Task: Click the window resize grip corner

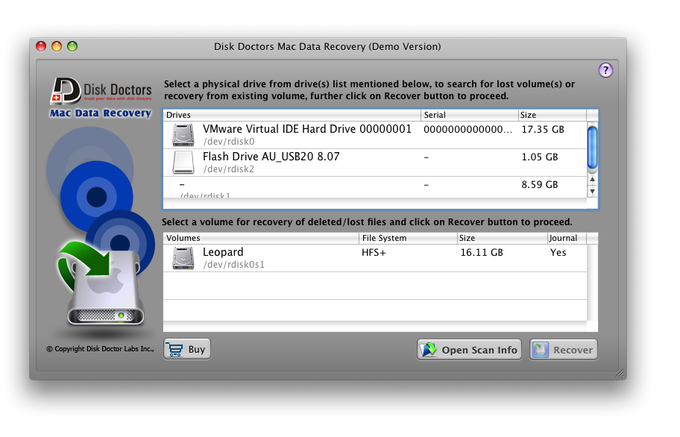Action: pos(620,373)
